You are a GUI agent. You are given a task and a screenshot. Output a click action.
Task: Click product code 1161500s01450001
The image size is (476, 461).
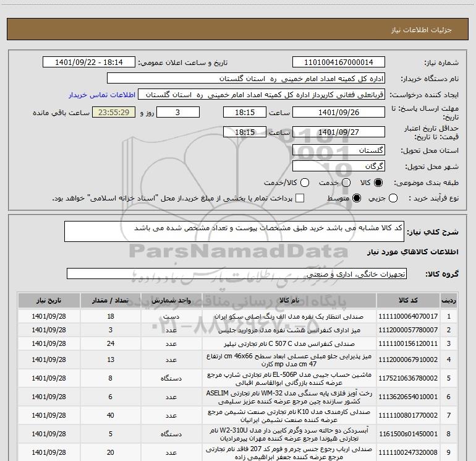pyautogui.click(x=408, y=434)
